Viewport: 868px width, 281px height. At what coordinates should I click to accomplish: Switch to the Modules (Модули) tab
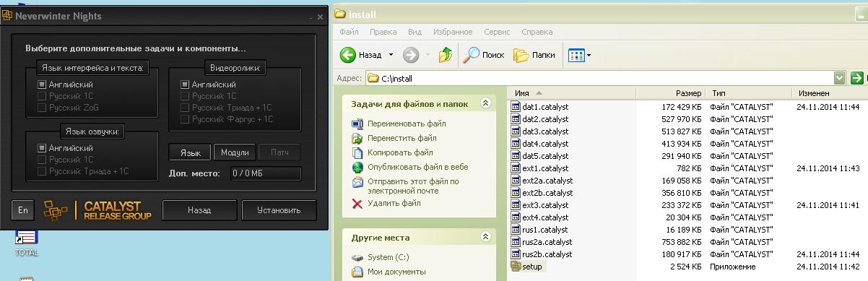235,152
